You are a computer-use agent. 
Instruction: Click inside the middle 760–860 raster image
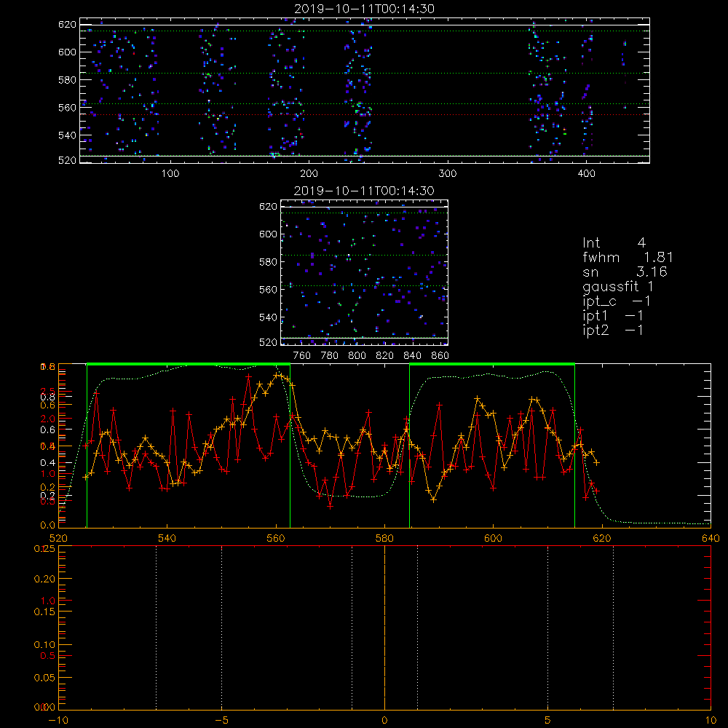[x=365, y=272]
